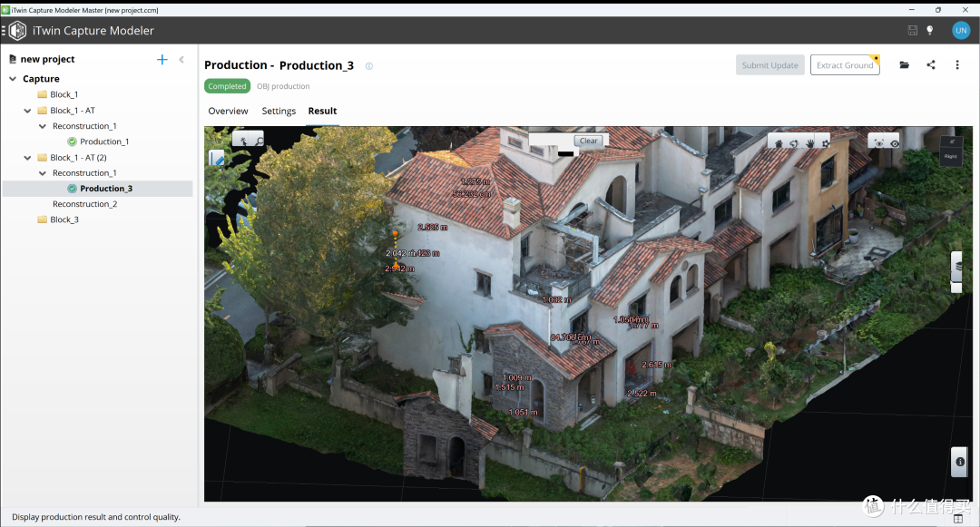Open the UN user avatar menu

(x=961, y=31)
